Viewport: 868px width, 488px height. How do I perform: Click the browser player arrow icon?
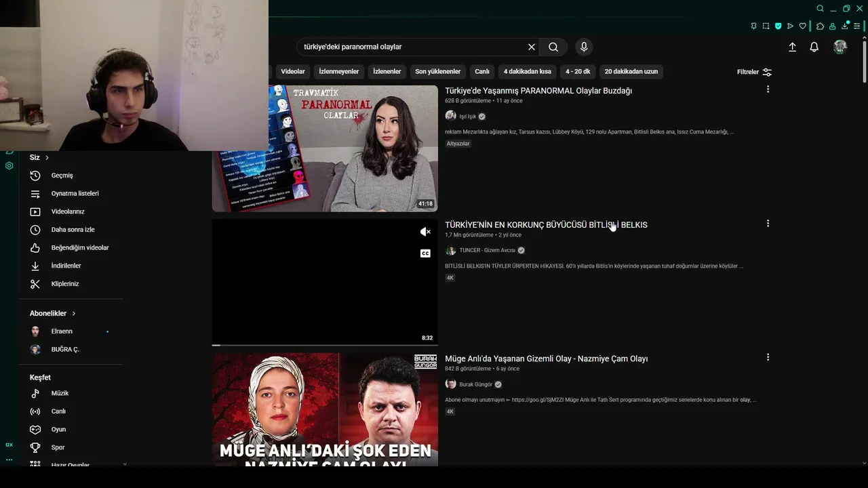[x=790, y=26]
